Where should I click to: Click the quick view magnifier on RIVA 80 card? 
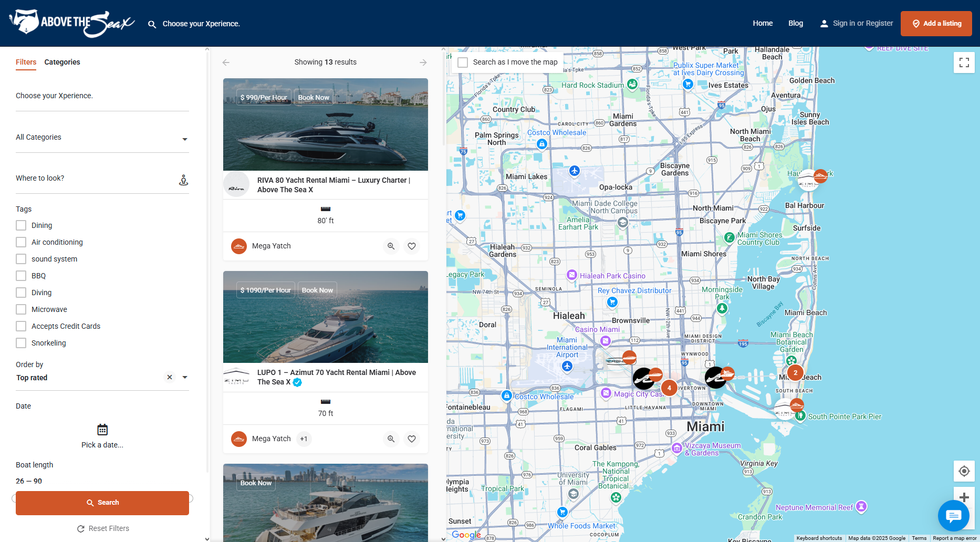pos(391,246)
